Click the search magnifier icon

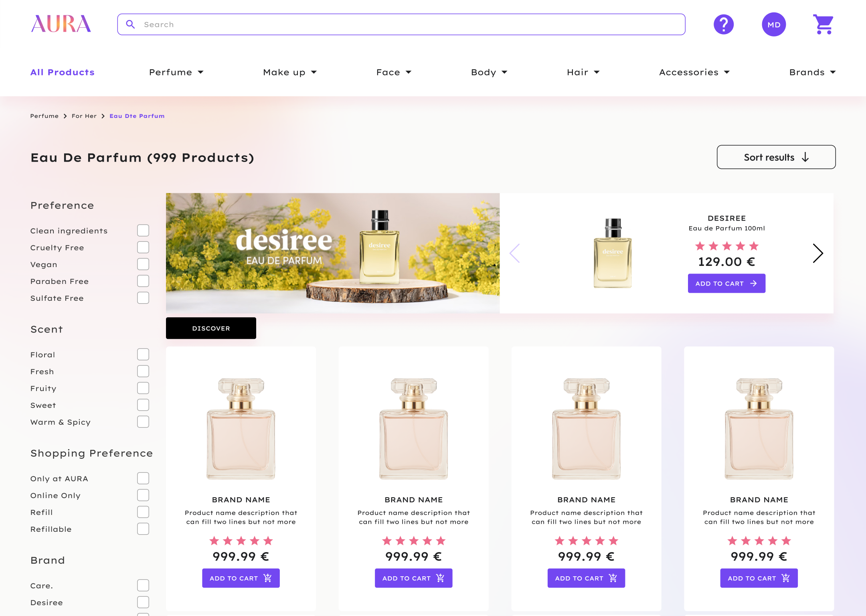tap(130, 24)
